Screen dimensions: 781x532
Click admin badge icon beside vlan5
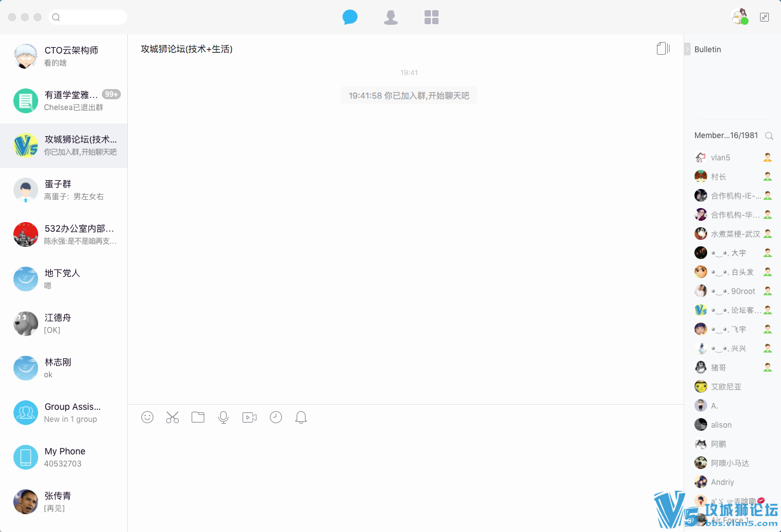(768, 157)
